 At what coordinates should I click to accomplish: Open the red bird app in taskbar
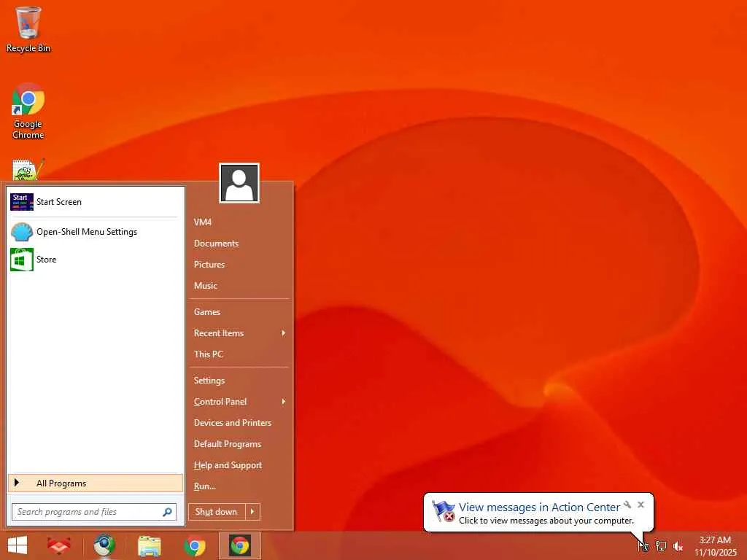(x=59, y=545)
